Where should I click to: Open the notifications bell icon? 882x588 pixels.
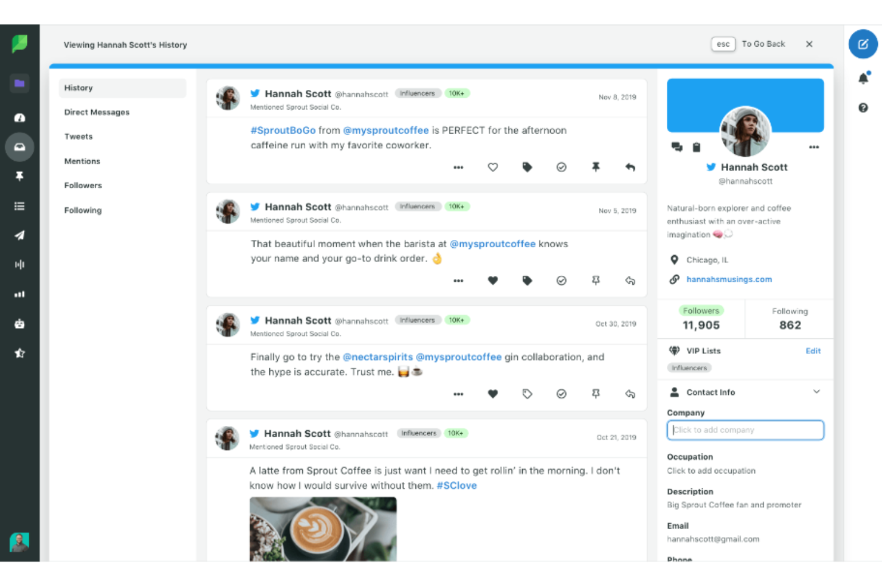pyautogui.click(x=863, y=78)
